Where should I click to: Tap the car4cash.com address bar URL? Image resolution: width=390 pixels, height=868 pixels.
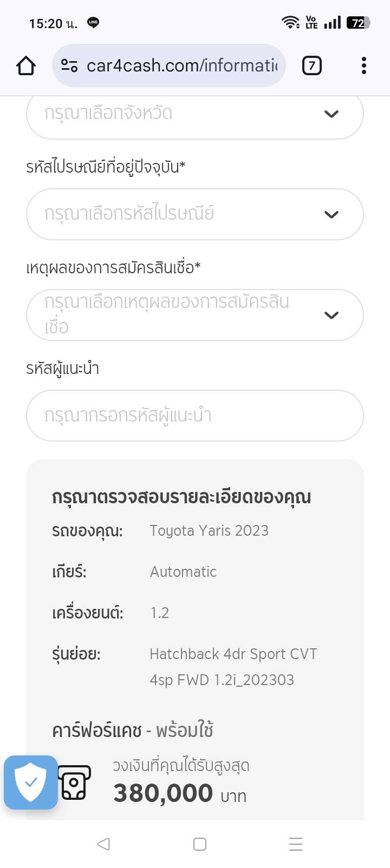tap(182, 66)
